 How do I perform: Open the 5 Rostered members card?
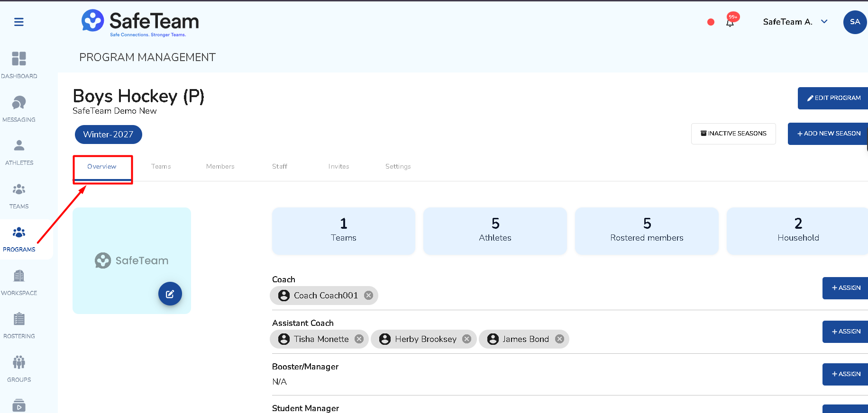647,231
